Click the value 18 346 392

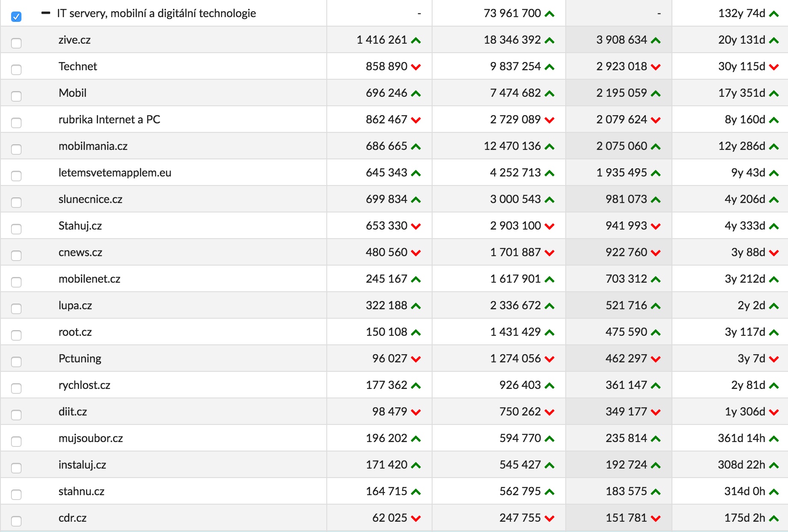pyautogui.click(x=512, y=40)
